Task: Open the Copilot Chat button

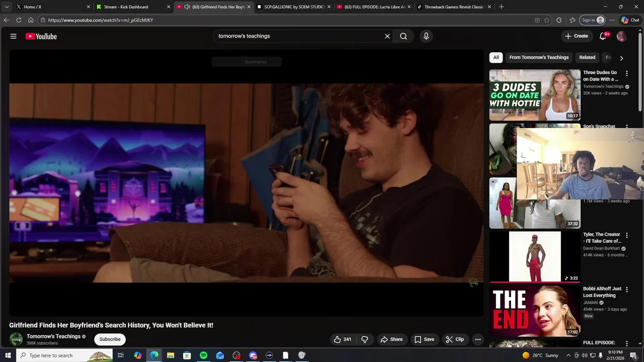Action: 630,20
